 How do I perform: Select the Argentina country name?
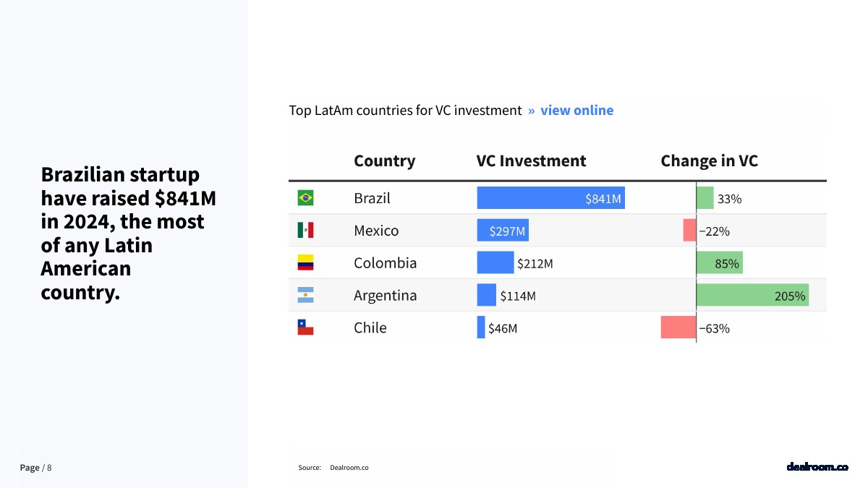[385, 295]
